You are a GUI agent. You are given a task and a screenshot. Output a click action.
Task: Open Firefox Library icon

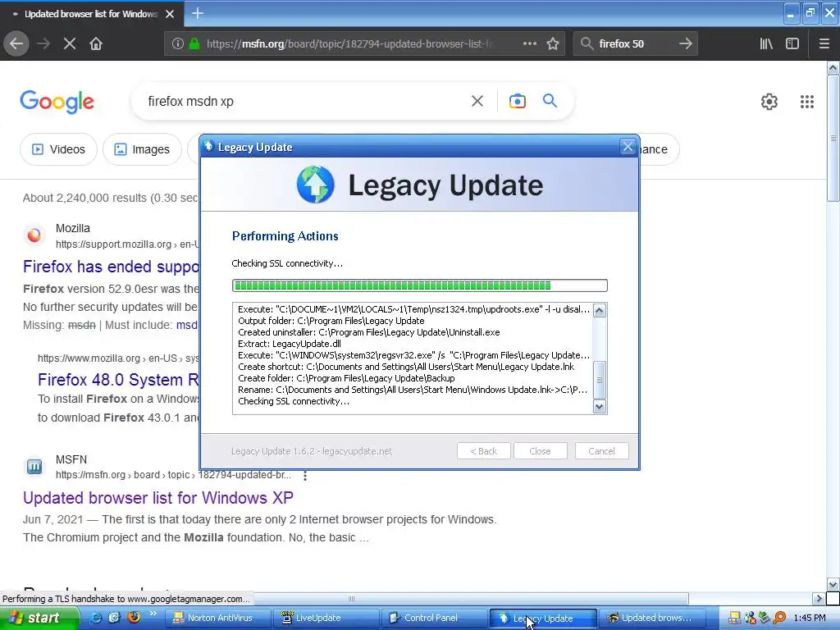pos(766,43)
